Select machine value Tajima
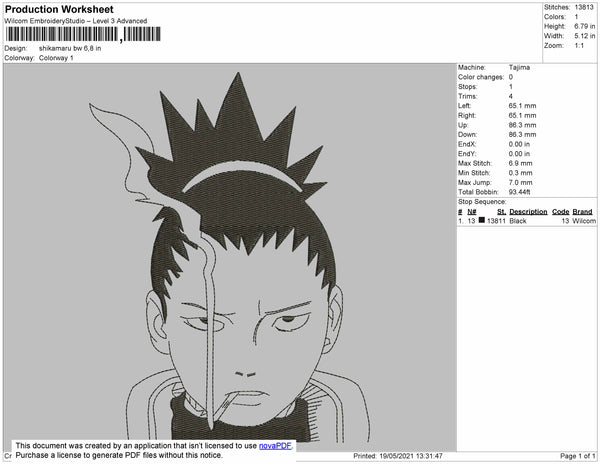Image resolution: width=600 pixels, height=464 pixels. point(519,67)
